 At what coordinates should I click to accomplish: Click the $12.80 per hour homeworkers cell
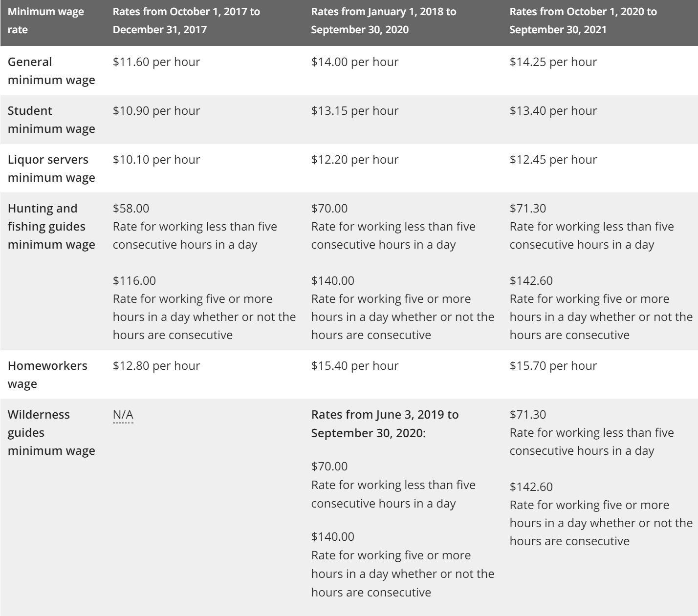click(x=156, y=366)
